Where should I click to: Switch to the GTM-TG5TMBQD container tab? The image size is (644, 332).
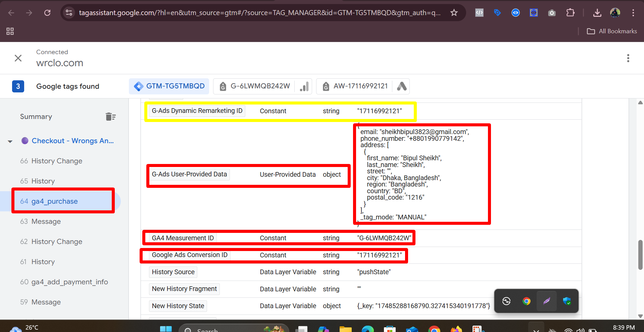click(x=169, y=86)
